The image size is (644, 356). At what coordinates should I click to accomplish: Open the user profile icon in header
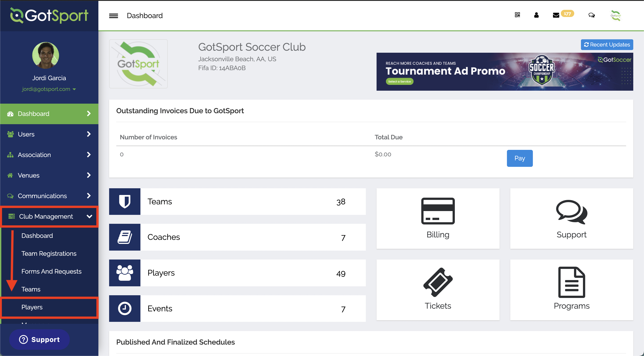pyautogui.click(x=536, y=15)
